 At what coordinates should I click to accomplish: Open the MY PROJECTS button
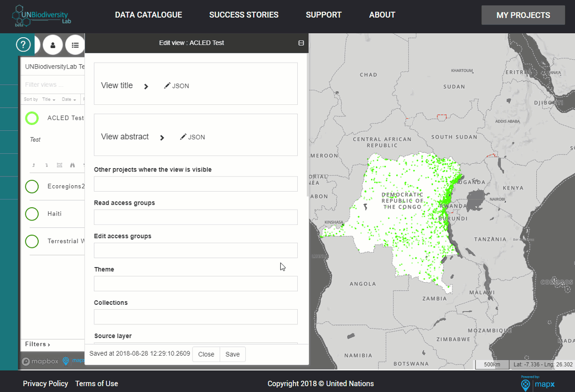(x=523, y=15)
